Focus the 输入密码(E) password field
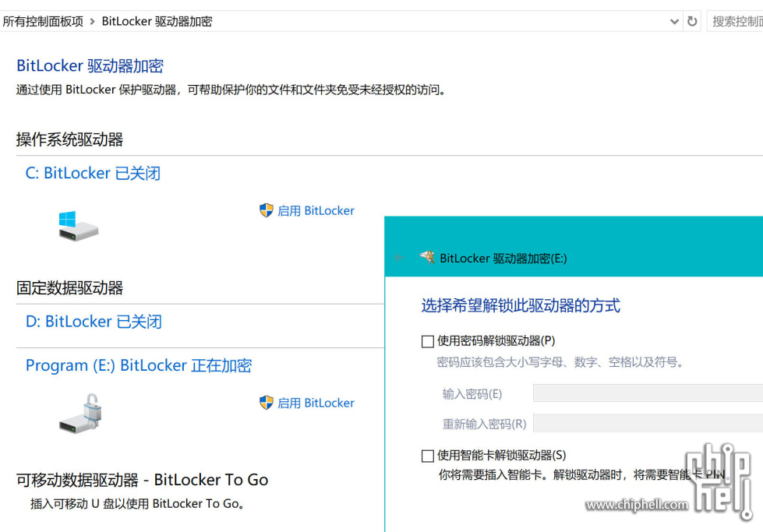763x532 pixels. 648,393
